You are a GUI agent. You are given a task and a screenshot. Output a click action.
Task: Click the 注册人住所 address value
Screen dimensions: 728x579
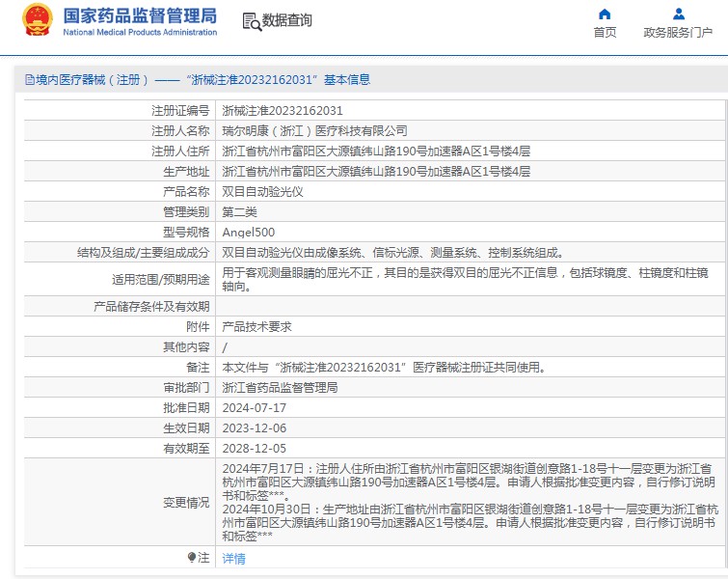pos(376,152)
